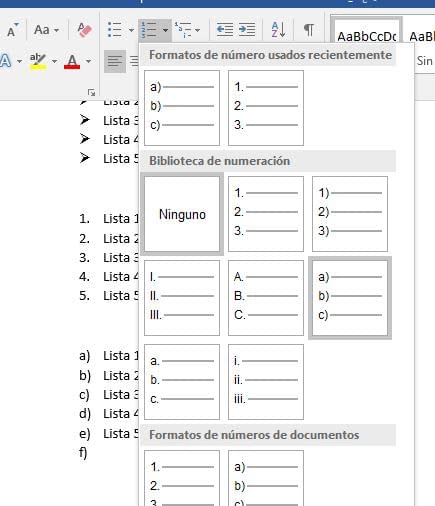This screenshot has width=435, height=506.
Task: Click the shrink font size icon
Action: coord(13,30)
